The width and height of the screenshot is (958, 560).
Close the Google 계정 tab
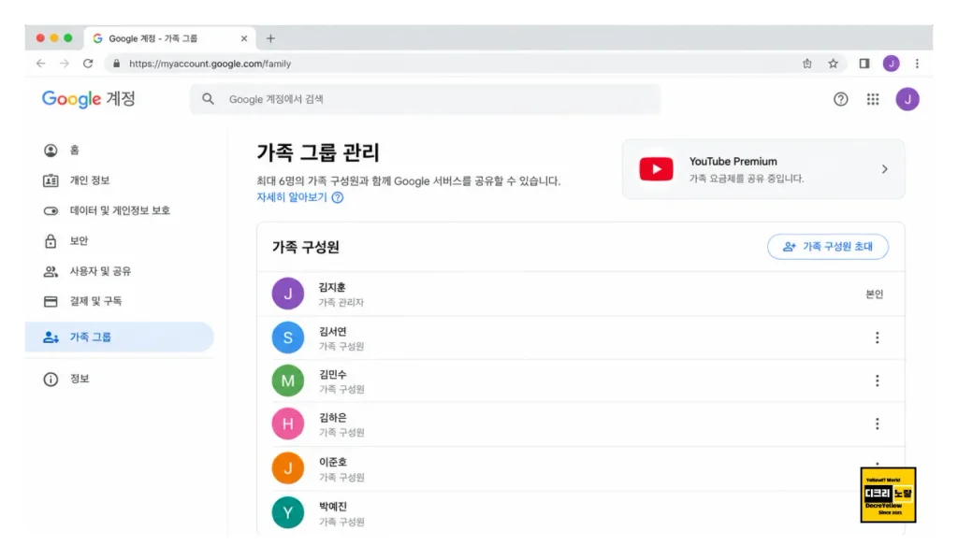(244, 38)
